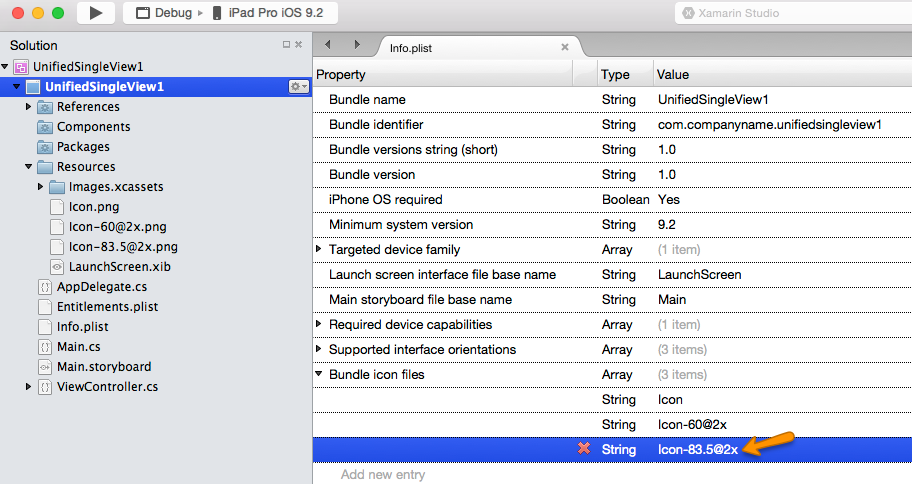Click the Resources folder icon
912x484 pixels.
coord(45,167)
